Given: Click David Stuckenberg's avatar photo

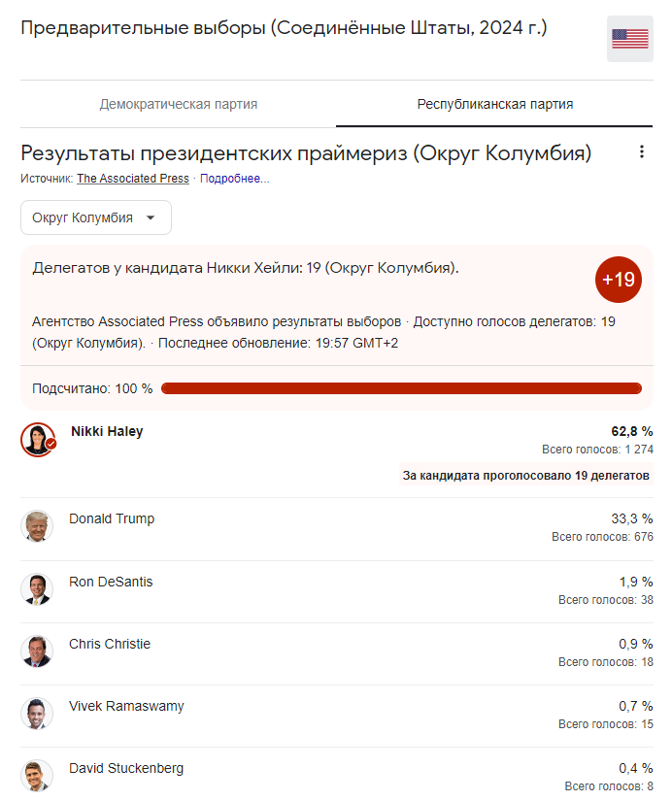Looking at the screenshot, I should point(37,775).
